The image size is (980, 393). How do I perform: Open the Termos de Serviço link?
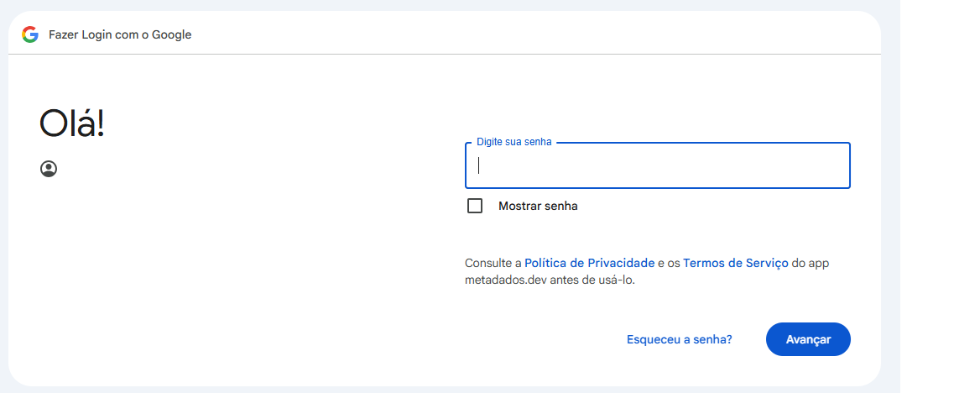pyautogui.click(x=735, y=263)
